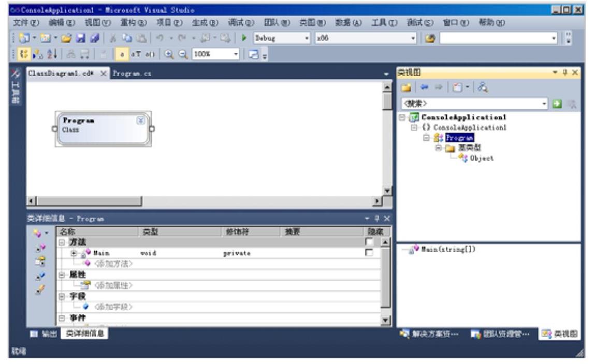Start debugging with the green play icon
596x364 pixels.
[x=244, y=38]
